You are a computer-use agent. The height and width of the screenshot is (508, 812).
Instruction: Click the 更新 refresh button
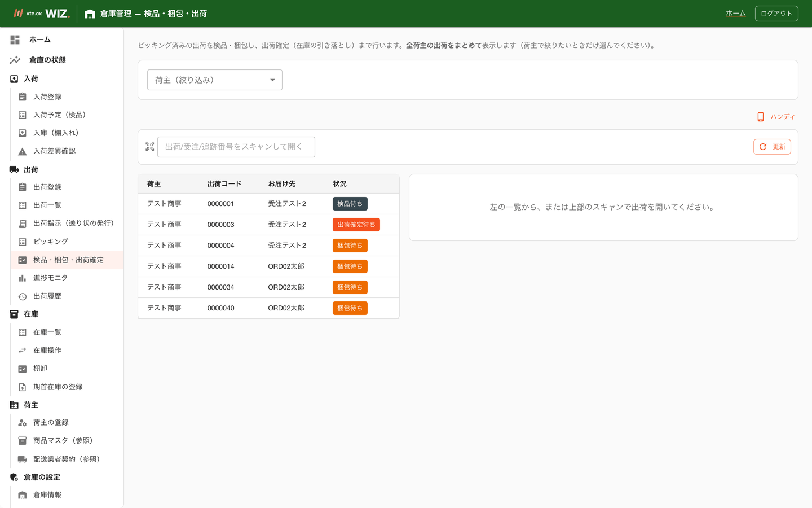(772, 147)
